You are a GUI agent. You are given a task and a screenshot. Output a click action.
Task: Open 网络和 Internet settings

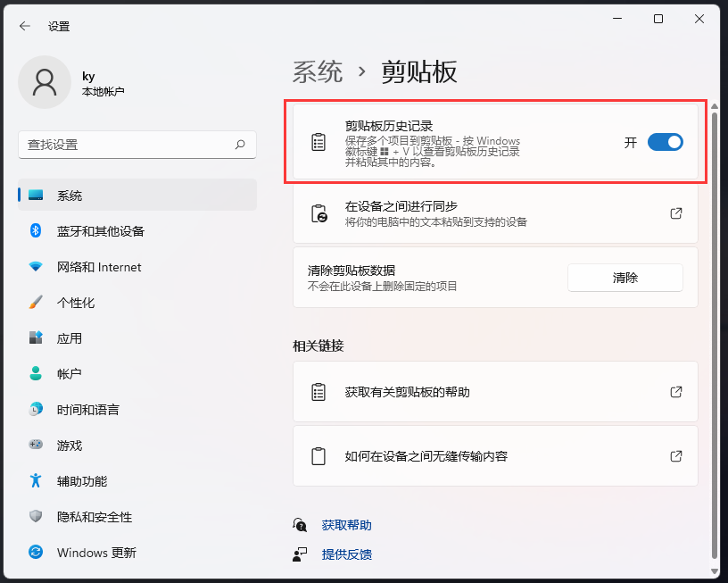coord(35,267)
